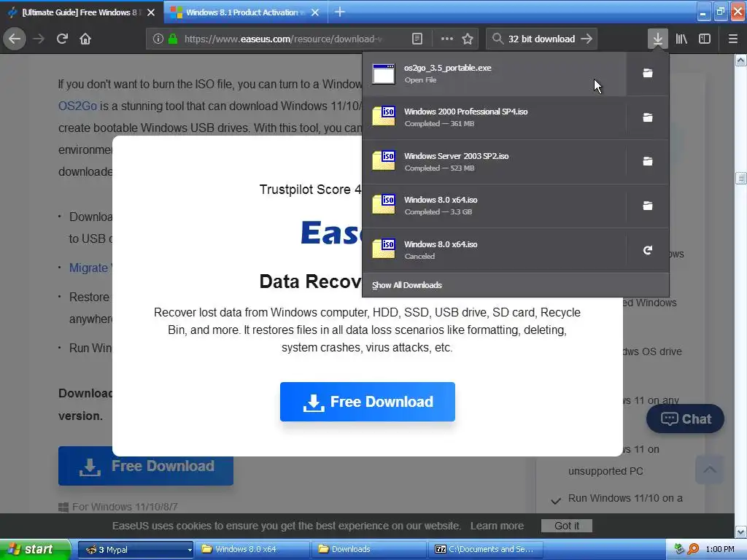Click the green padlock security icon
This screenshot has height=560, width=747.
coord(173,39)
